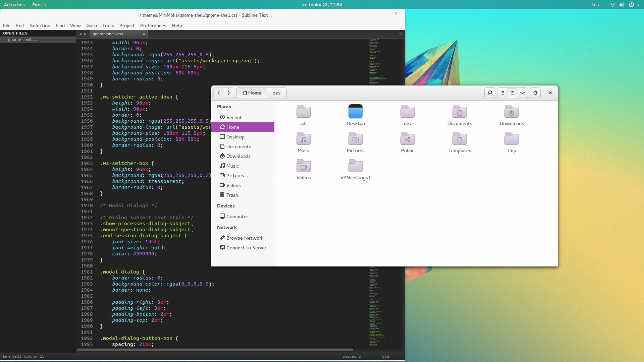Open the tab list dropdown in Sublime

tap(400, 34)
